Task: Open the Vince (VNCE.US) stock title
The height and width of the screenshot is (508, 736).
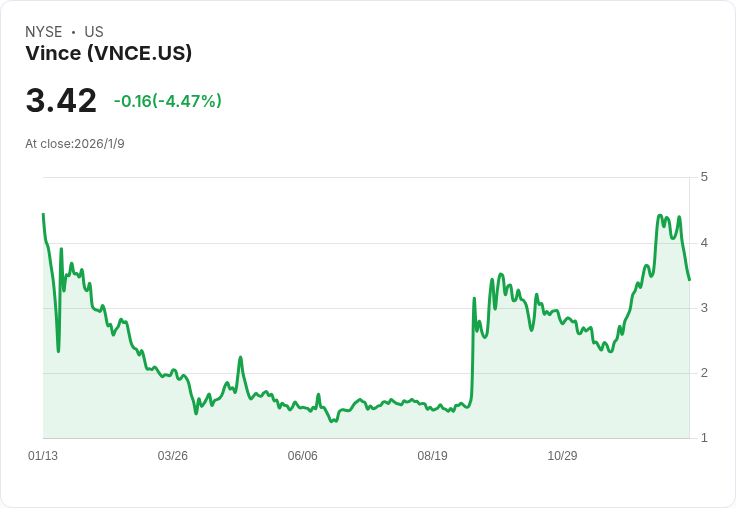Action: (109, 53)
